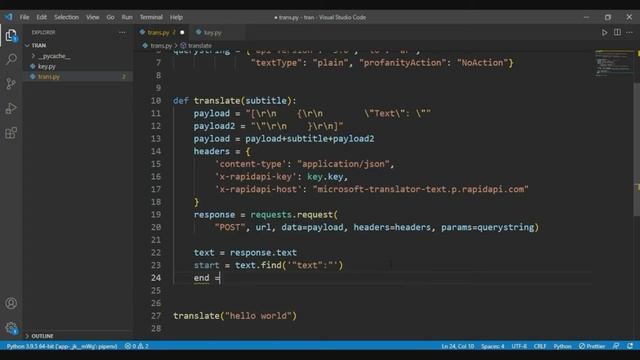This screenshot has height=360, width=640.
Task: Open the View menu
Action: click(93, 17)
